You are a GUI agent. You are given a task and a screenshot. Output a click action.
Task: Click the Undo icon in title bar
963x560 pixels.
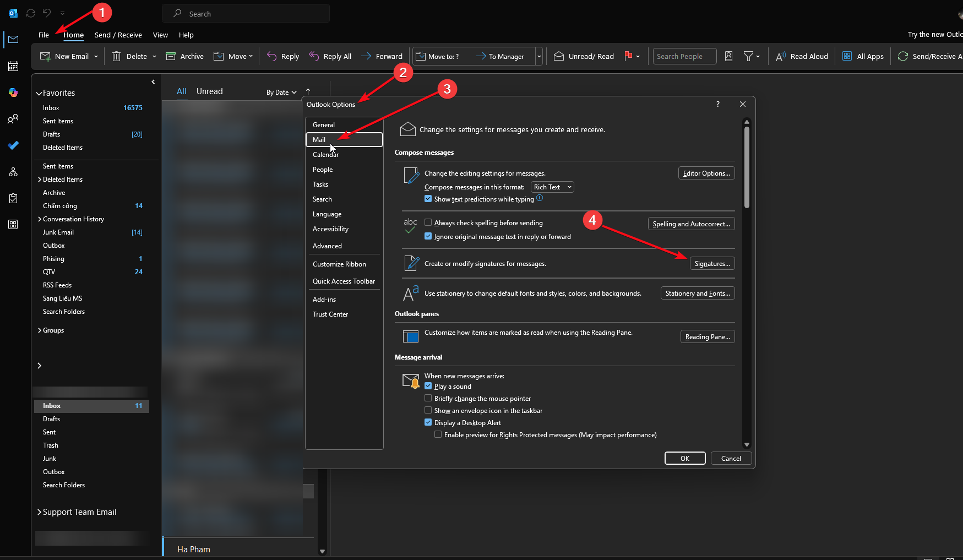47,13
